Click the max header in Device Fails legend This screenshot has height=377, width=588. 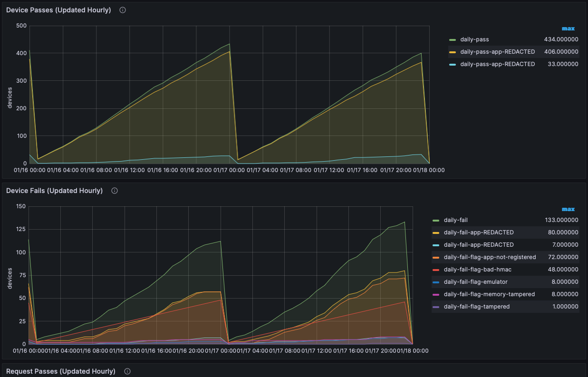click(567, 209)
